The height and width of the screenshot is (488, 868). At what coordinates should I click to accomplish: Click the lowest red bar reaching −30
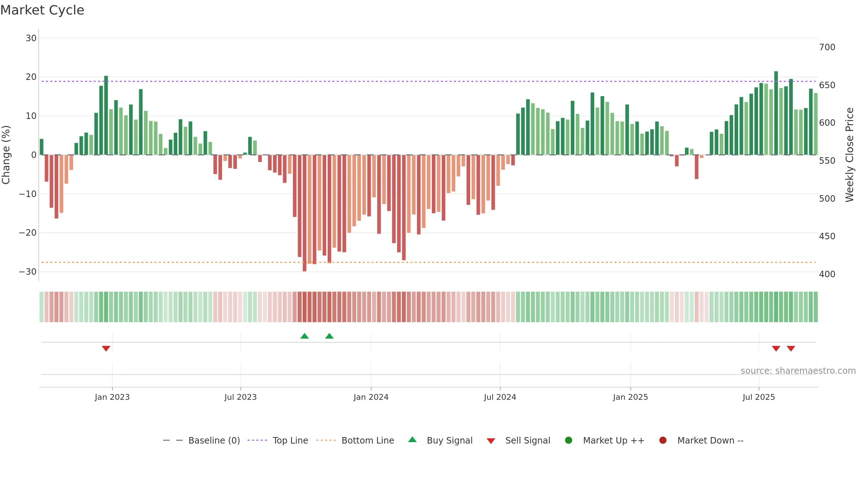click(x=305, y=213)
